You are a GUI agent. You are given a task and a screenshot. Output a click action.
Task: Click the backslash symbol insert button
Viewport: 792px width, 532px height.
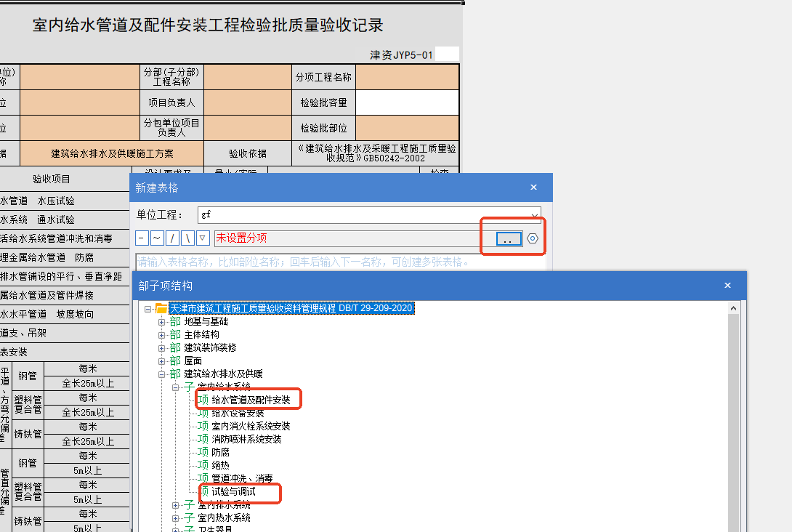click(188, 238)
